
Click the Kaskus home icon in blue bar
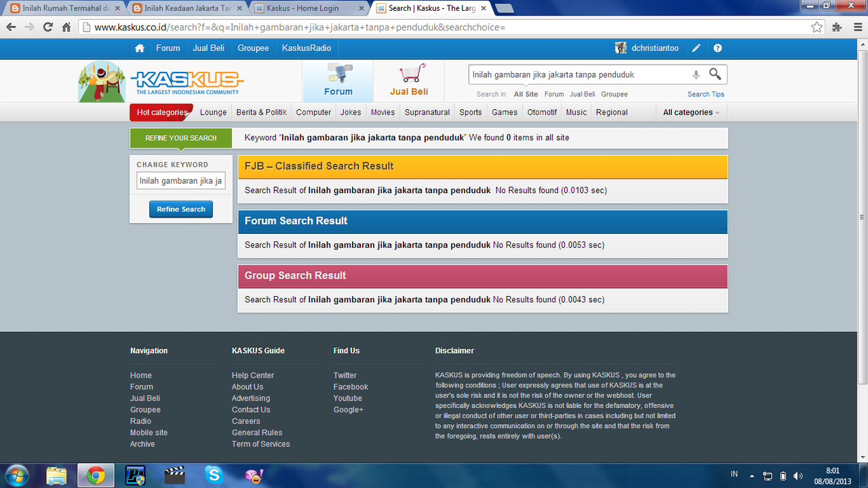(x=140, y=48)
